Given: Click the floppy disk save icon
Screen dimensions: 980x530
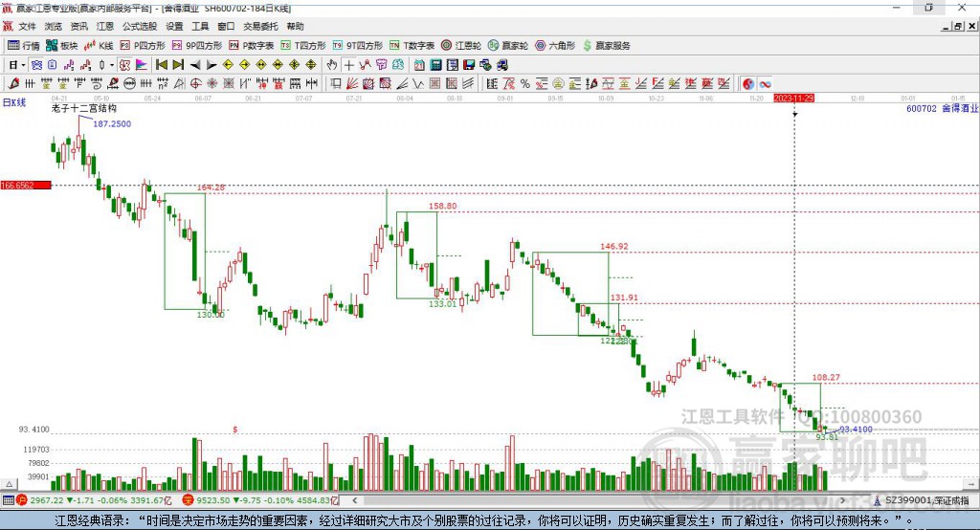Looking at the screenshot, I should click(x=469, y=65).
